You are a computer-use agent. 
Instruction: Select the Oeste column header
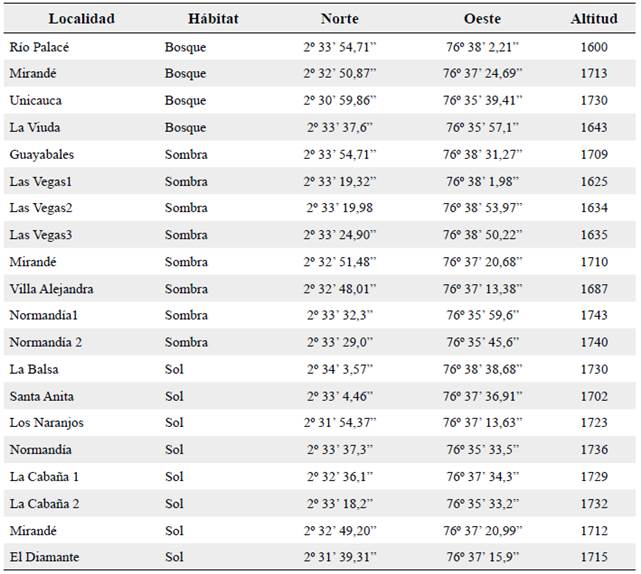point(482,19)
